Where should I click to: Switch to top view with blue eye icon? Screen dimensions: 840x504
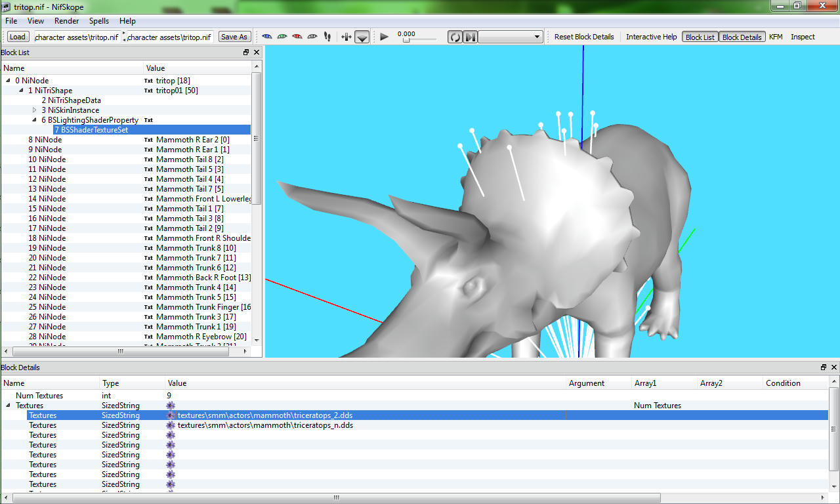click(x=267, y=37)
